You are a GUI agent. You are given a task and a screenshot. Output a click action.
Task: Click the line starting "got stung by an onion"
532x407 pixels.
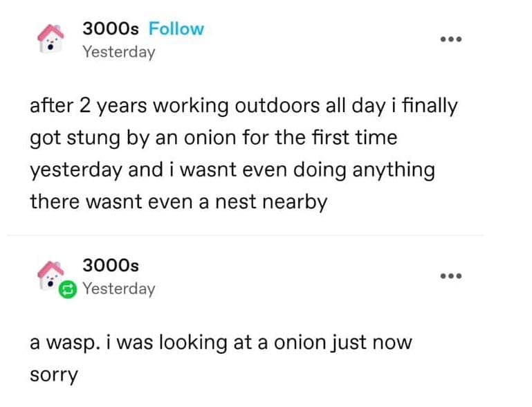pyautogui.click(x=213, y=138)
